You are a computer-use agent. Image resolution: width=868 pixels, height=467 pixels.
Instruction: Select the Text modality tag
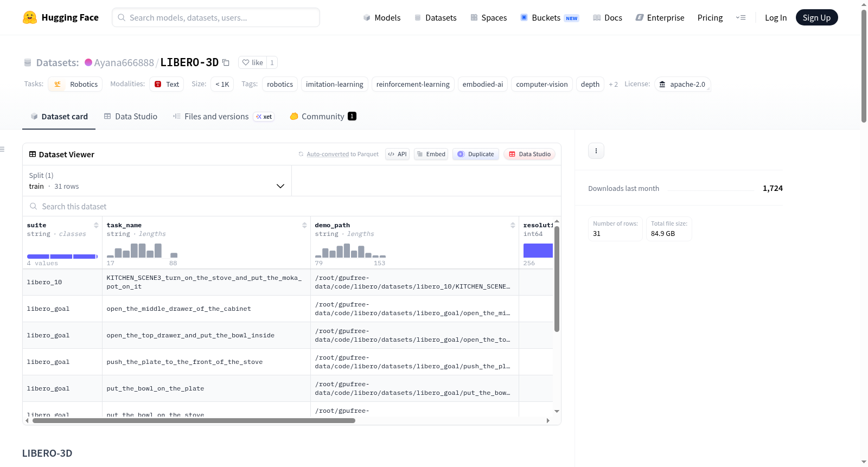[167, 84]
